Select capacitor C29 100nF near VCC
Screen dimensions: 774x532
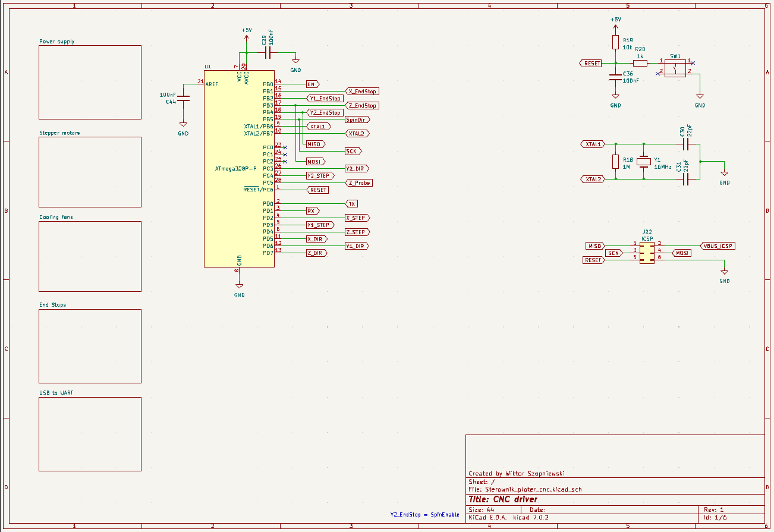268,52
